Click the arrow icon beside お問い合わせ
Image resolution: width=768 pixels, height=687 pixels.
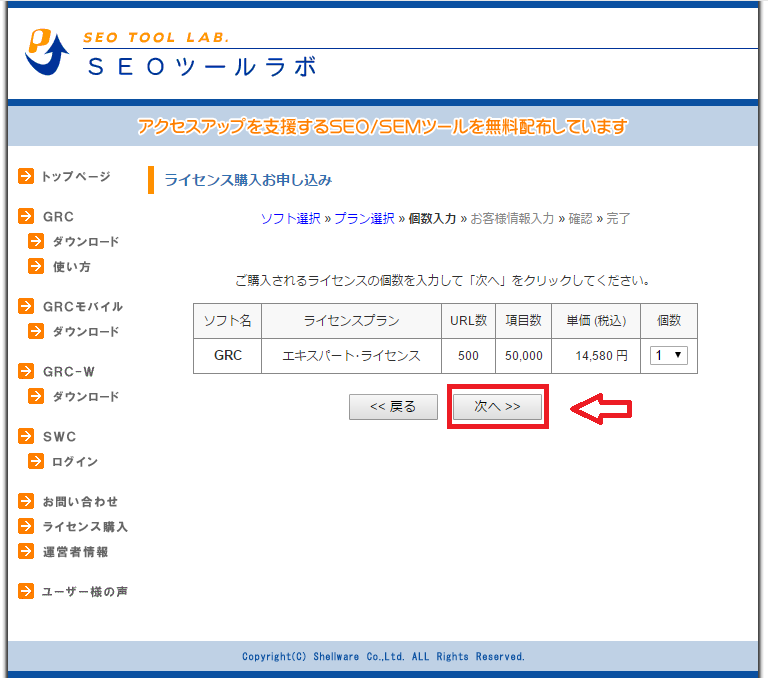[x=26, y=501]
